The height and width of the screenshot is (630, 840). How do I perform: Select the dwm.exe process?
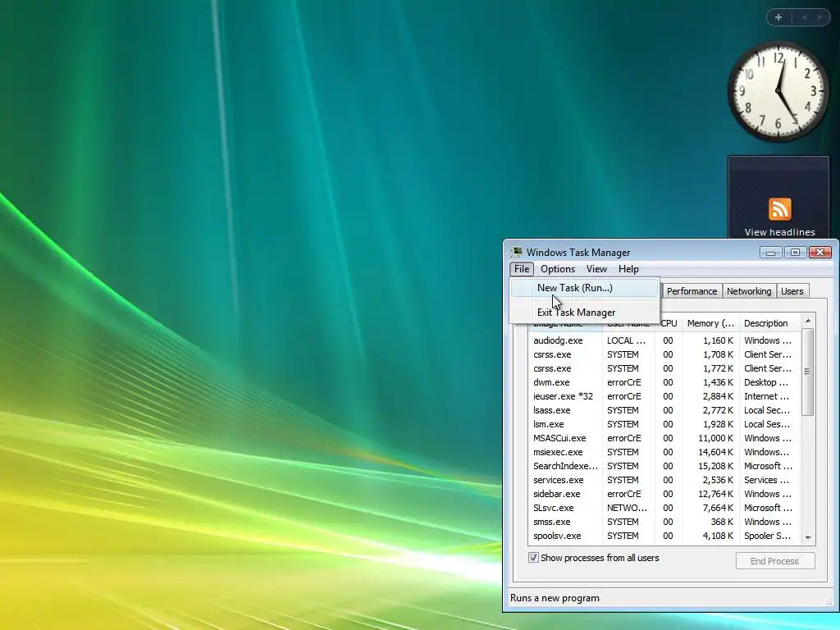[664, 382]
